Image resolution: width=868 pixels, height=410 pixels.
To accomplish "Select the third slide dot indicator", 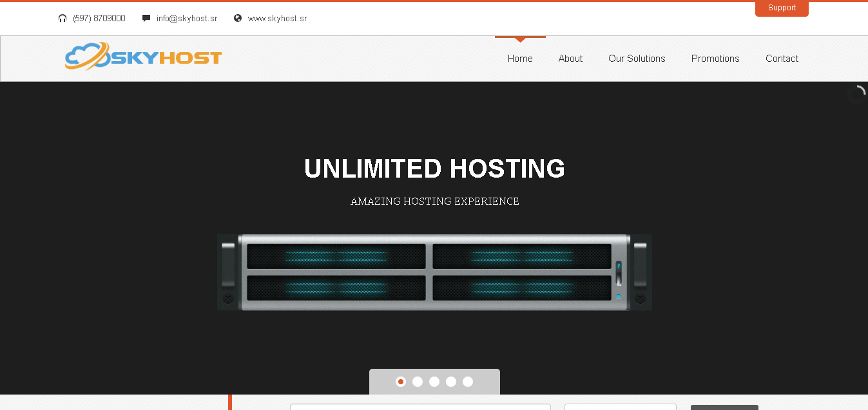I will click(434, 382).
